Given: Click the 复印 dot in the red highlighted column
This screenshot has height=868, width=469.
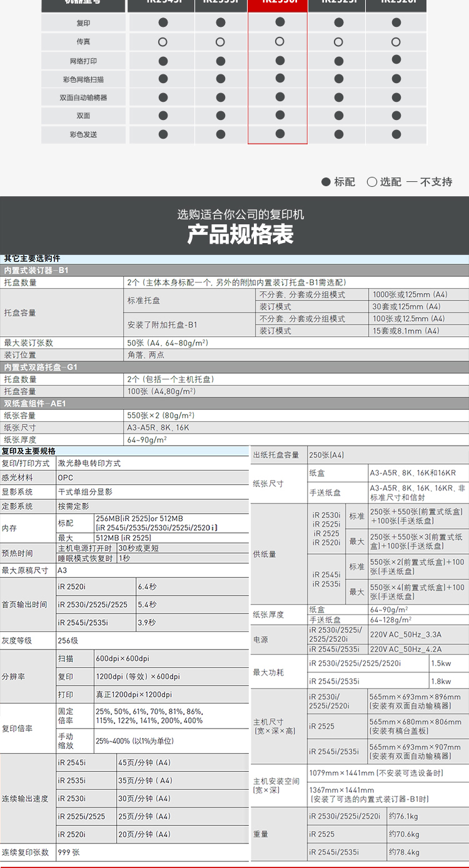Looking at the screenshot, I should [280, 22].
